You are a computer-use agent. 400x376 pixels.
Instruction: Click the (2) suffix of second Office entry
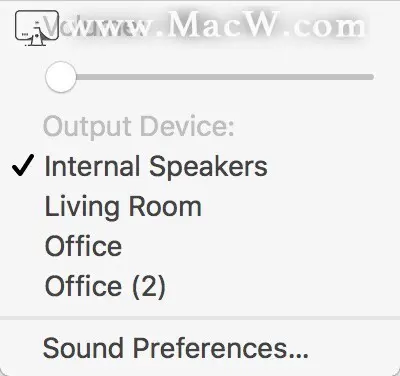point(149,287)
